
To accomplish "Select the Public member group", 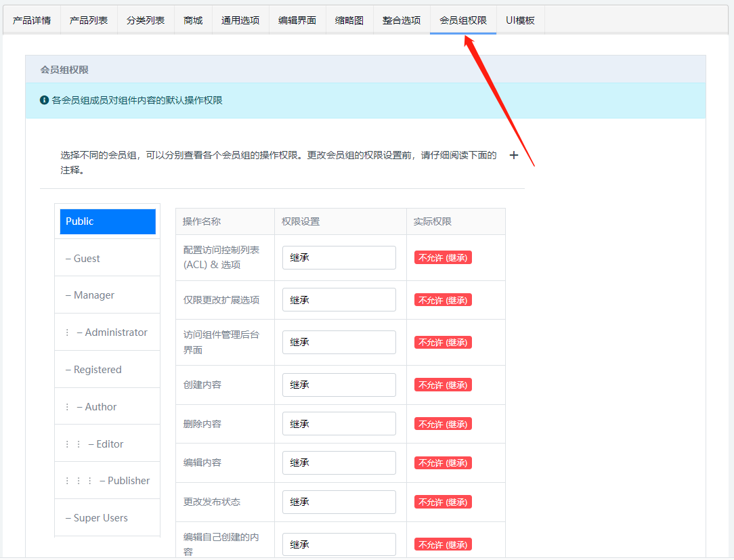I will tap(108, 221).
